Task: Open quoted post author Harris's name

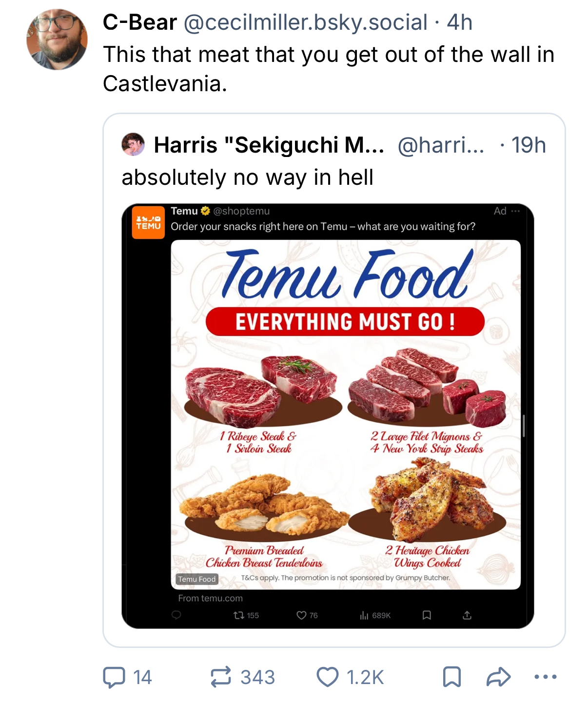Action: (x=269, y=145)
